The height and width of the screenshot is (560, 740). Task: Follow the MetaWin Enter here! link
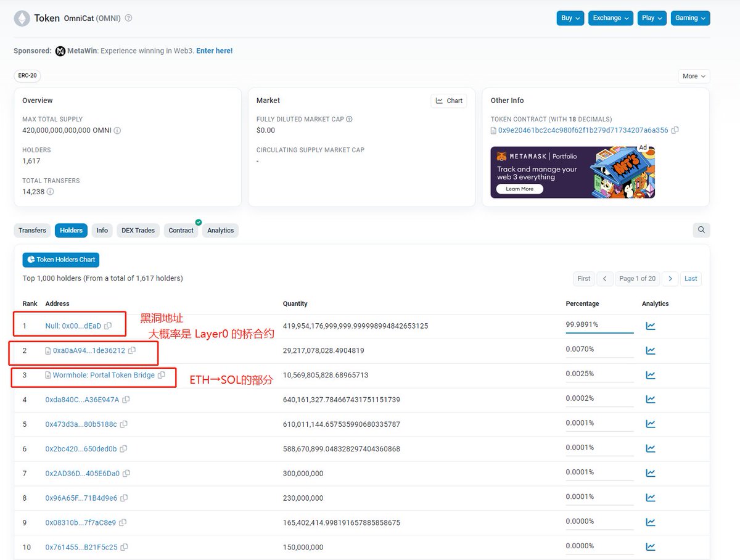pyautogui.click(x=214, y=51)
